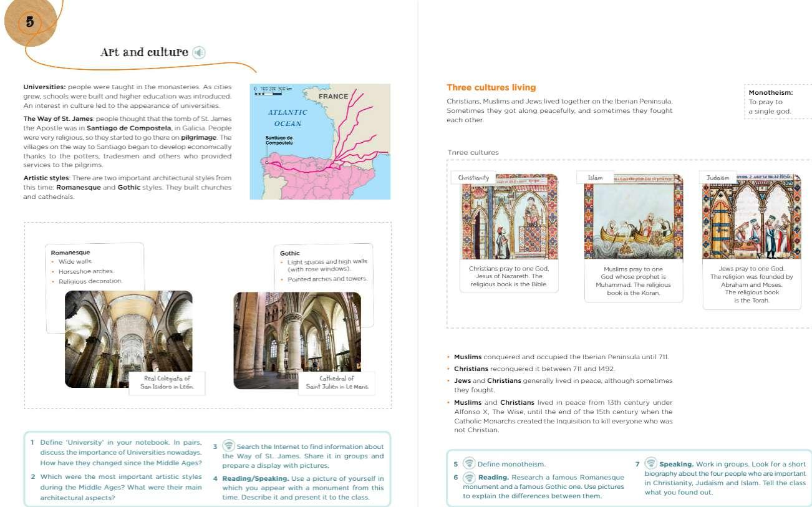Select the bold 'The Way of St. James' paragraph heading

click(58, 118)
